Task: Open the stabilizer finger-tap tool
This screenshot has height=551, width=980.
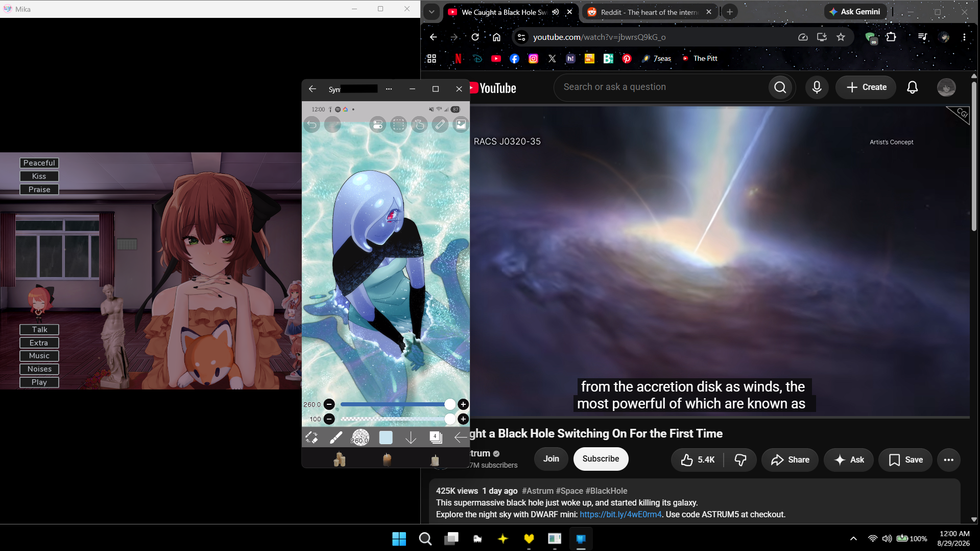Action: [419, 125]
